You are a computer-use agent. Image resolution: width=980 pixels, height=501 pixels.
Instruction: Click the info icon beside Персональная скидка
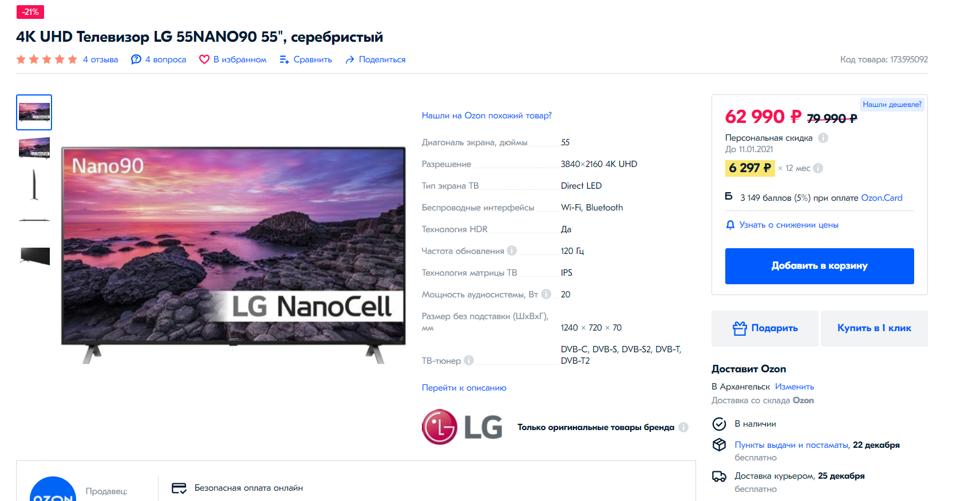pos(823,138)
